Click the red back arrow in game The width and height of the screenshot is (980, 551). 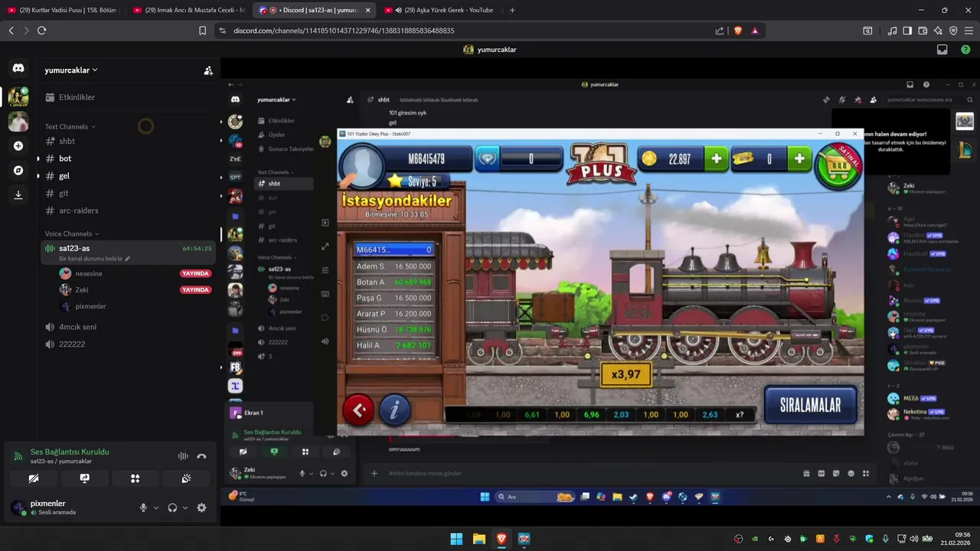click(x=359, y=410)
